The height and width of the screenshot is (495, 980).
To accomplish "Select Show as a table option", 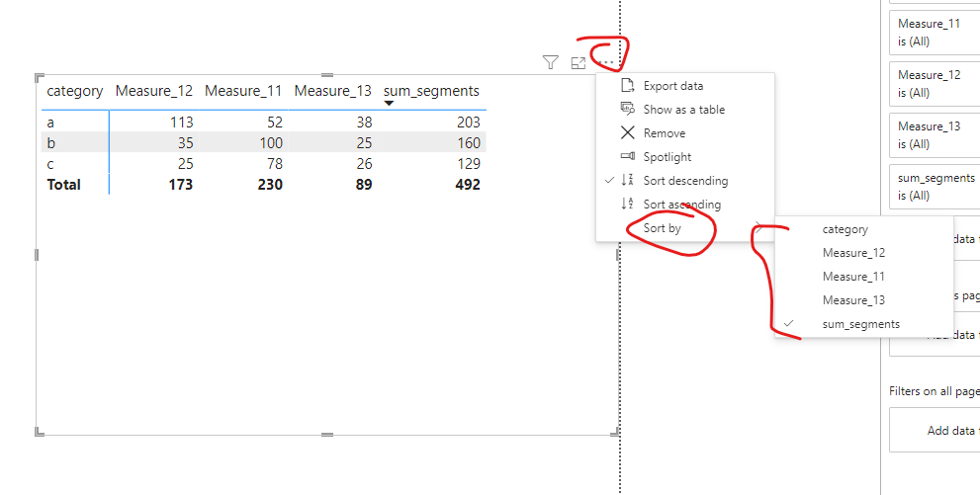I will click(685, 110).
